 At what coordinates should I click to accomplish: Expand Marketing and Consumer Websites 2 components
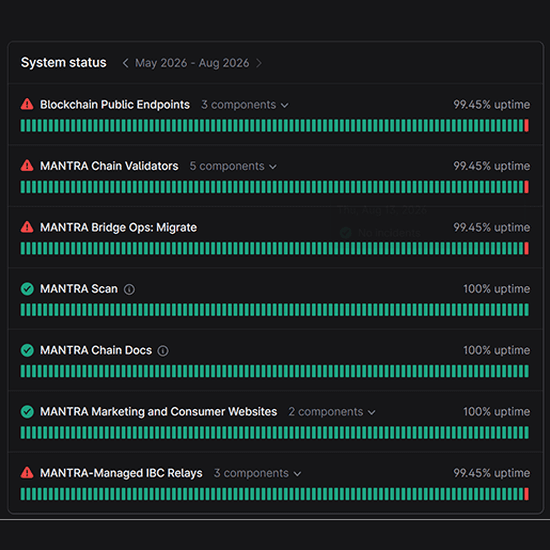(331, 412)
